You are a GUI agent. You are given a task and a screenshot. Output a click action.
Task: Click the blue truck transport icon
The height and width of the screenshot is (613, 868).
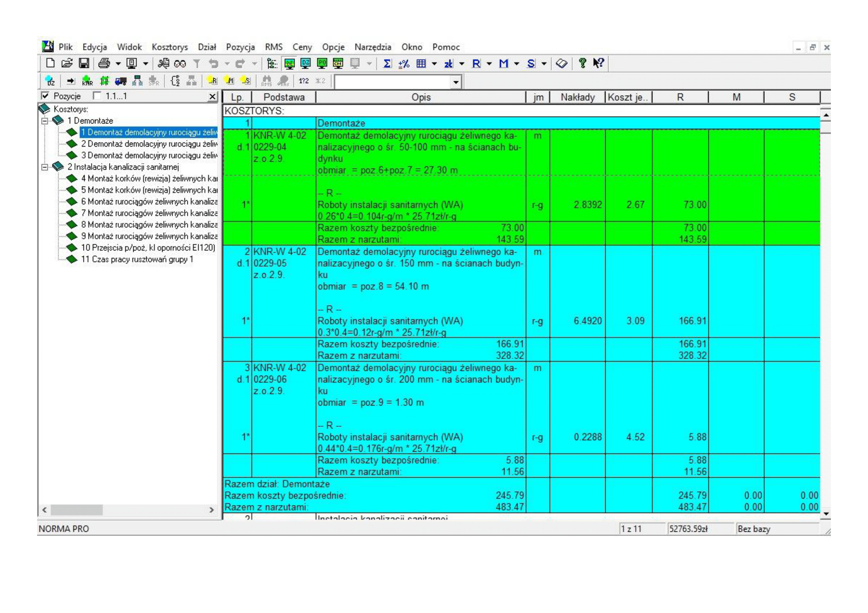point(121,81)
